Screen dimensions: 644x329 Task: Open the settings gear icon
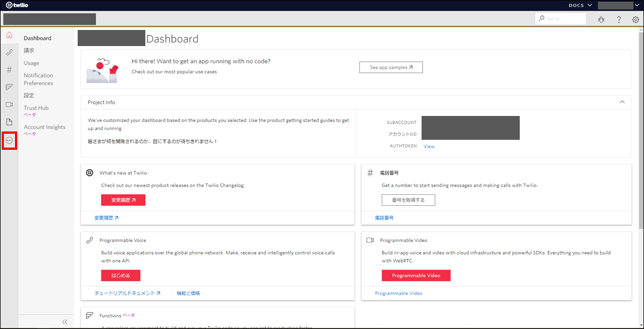tap(635, 19)
